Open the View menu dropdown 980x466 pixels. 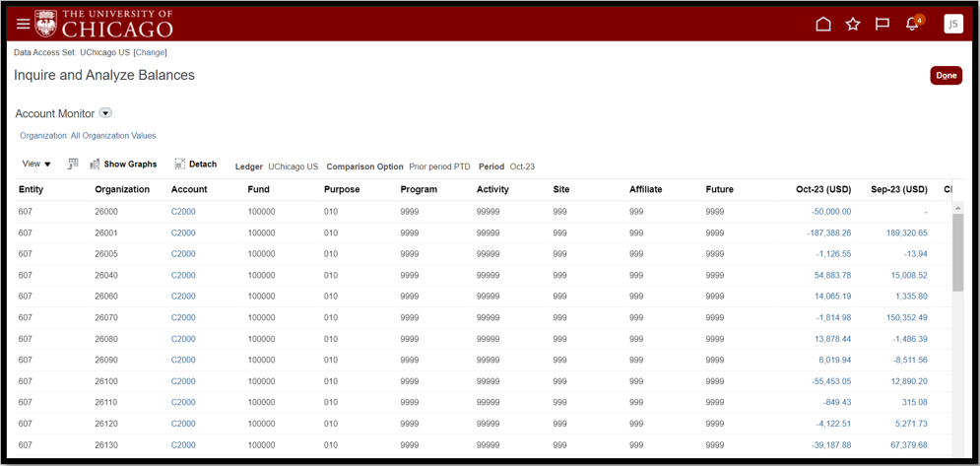pos(36,164)
